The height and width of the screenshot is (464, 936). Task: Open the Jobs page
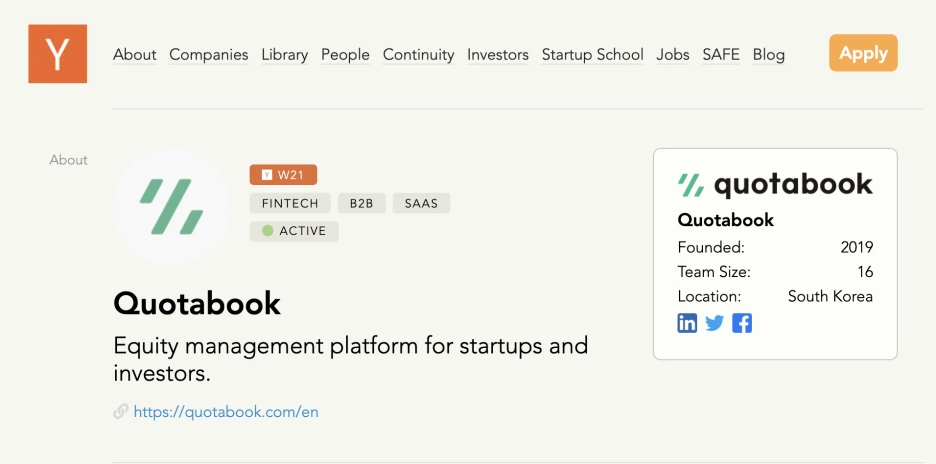click(x=673, y=55)
